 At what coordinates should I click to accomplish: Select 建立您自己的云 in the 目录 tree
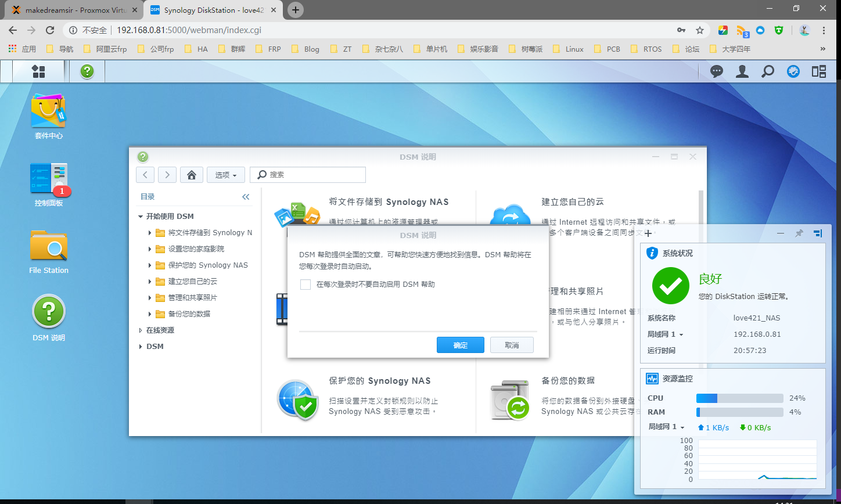click(192, 282)
